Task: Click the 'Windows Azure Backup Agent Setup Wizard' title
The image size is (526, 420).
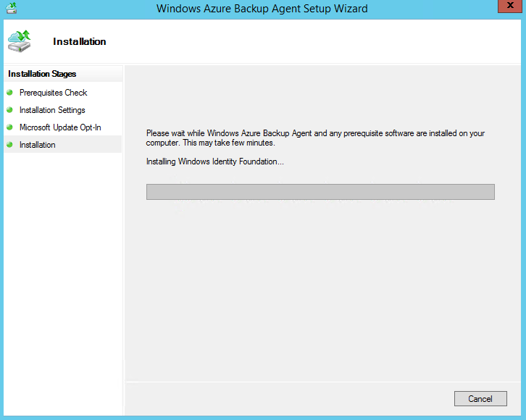Action: click(x=262, y=9)
